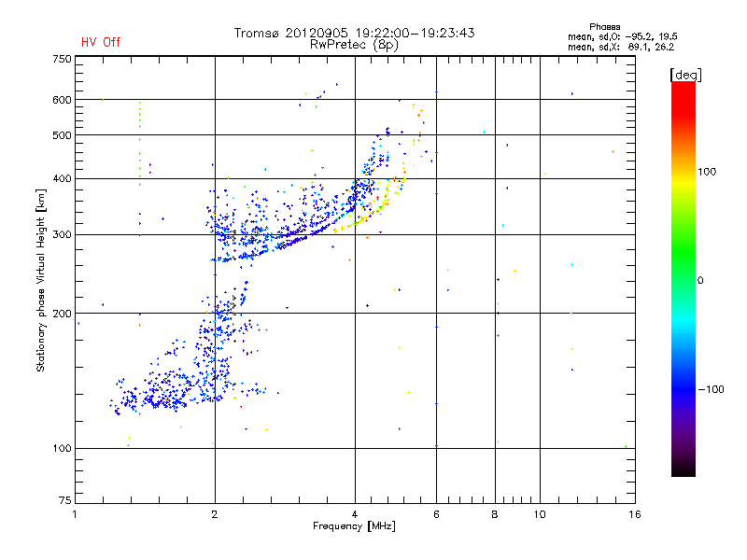
Task: Click the colorbar tick label "100"
Action: click(707, 172)
